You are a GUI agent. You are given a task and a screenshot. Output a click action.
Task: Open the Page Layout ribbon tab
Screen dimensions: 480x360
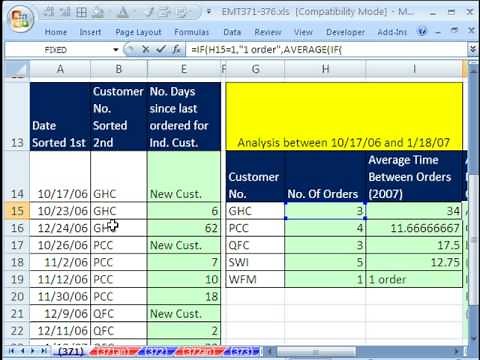(138, 32)
